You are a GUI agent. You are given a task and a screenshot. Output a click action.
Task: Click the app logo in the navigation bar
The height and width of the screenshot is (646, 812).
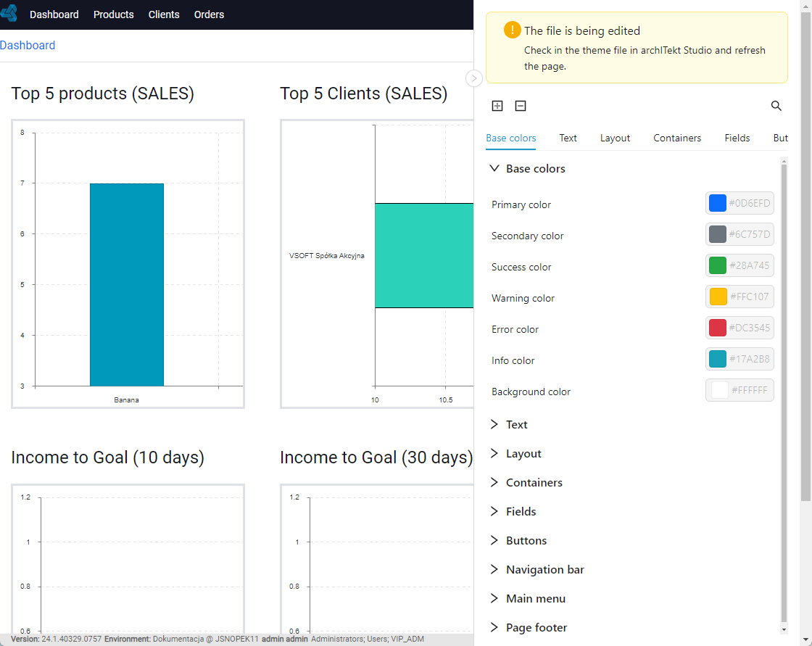coord(9,13)
